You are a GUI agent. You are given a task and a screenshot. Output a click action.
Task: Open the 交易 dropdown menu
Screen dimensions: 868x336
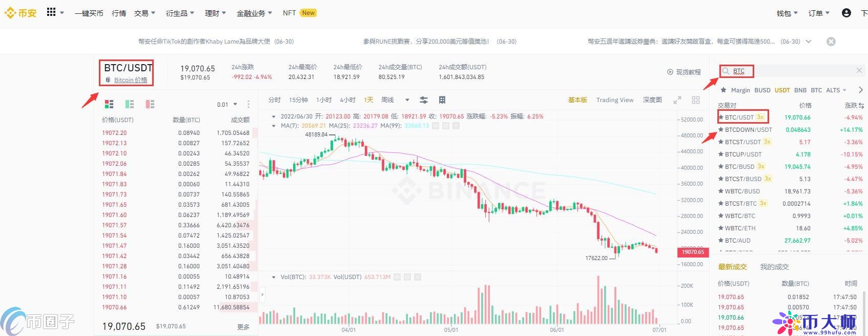145,13
